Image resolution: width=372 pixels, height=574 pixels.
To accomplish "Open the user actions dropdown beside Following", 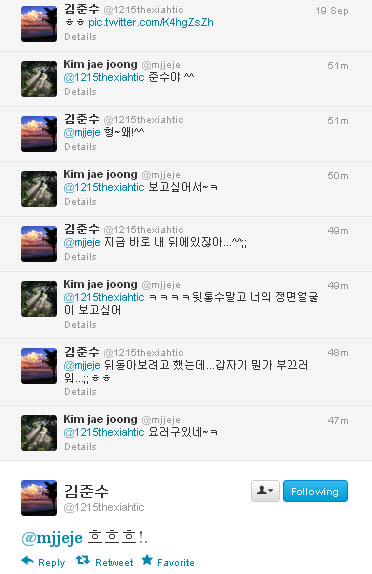I will click(265, 491).
